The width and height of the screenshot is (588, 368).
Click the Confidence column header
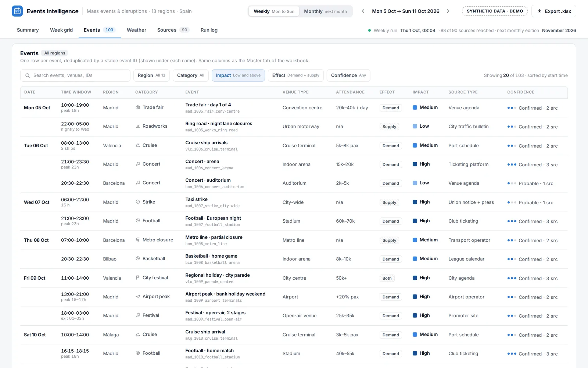coord(521,92)
